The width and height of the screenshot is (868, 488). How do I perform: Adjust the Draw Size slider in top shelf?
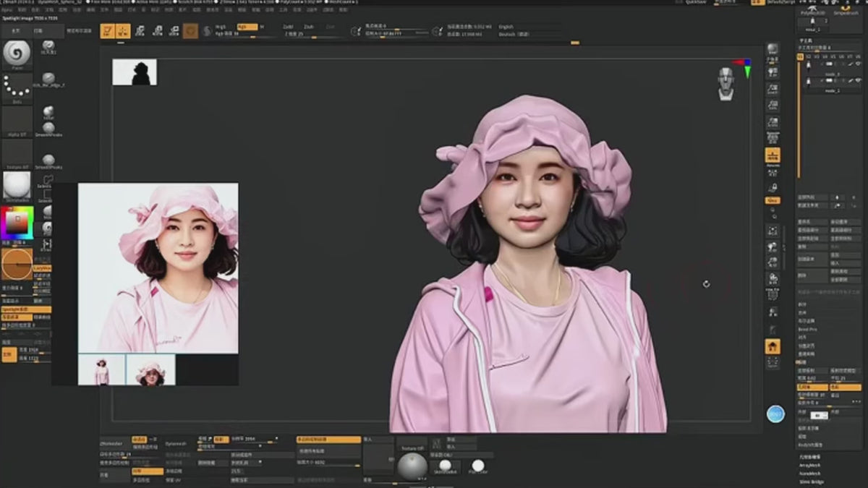click(396, 33)
